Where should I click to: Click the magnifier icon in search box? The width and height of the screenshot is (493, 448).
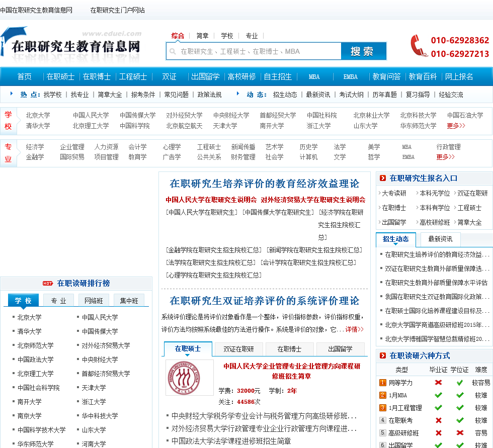tap(173, 51)
